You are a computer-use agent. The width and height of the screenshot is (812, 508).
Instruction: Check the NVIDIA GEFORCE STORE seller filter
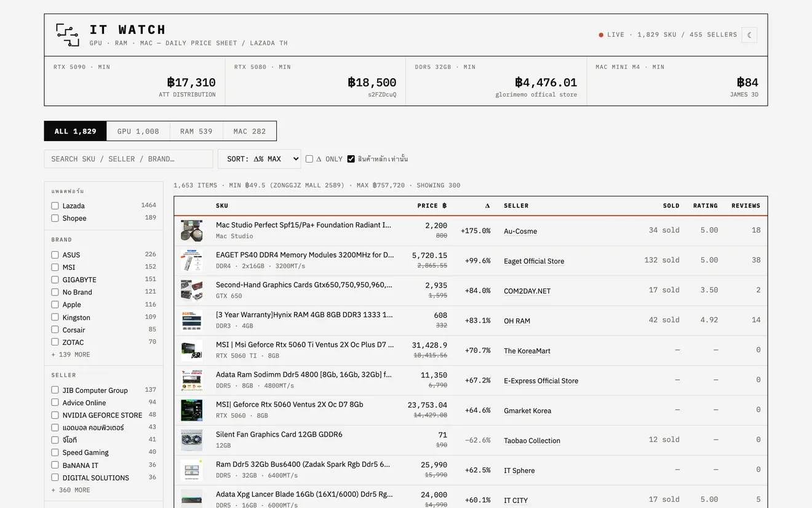(55, 415)
